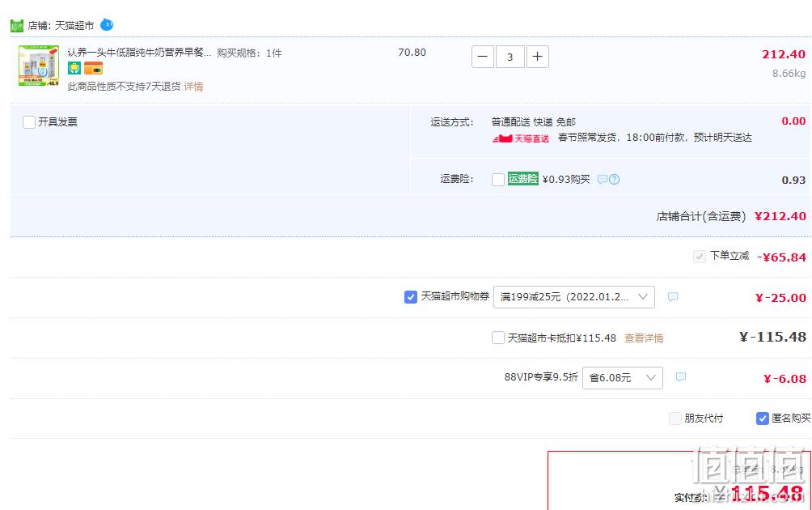Expand the 省6.08元 88VIP discount dropdown
This screenshot has width=812, height=510.
pyautogui.click(x=623, y=378)
